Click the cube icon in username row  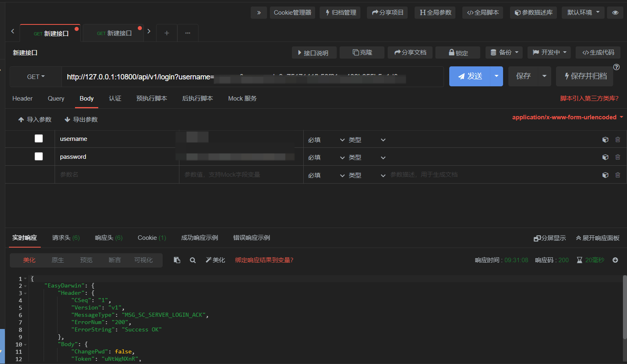pos(605,140)
